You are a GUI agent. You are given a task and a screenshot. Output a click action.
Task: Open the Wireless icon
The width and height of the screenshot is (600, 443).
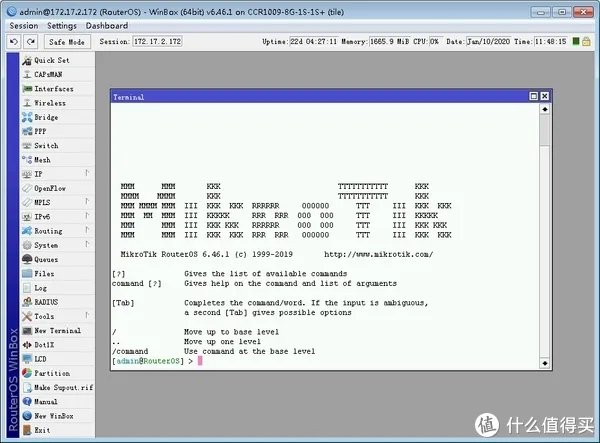(27, 103)
